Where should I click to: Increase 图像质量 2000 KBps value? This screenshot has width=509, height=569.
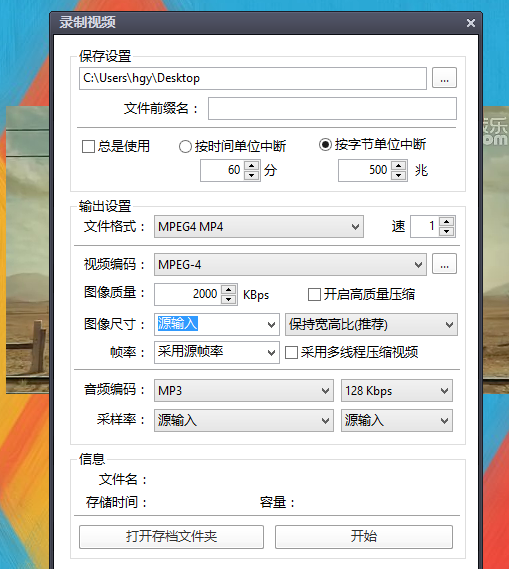(228, 290)
